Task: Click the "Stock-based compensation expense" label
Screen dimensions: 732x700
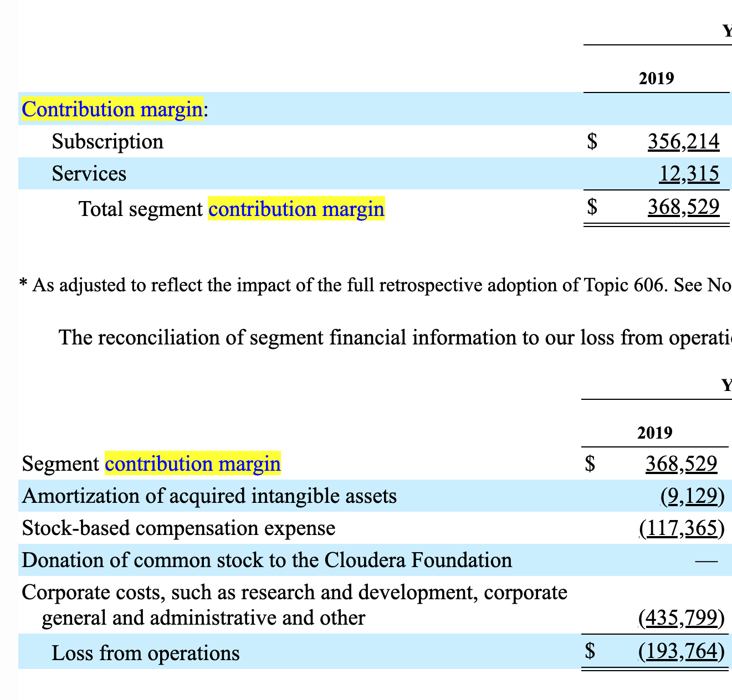Action: (178, 528)
